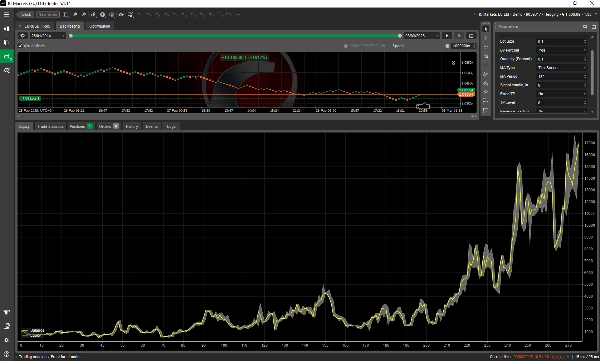Open the Analyze section in left sidebar
600x361 pixels.
(7, 70)
